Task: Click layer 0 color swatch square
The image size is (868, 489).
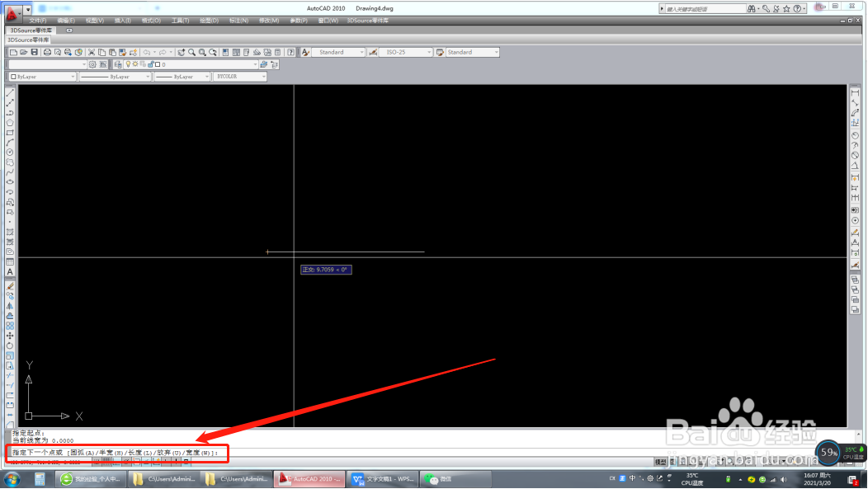Action: pyautogui.click(x=158, y=64)
